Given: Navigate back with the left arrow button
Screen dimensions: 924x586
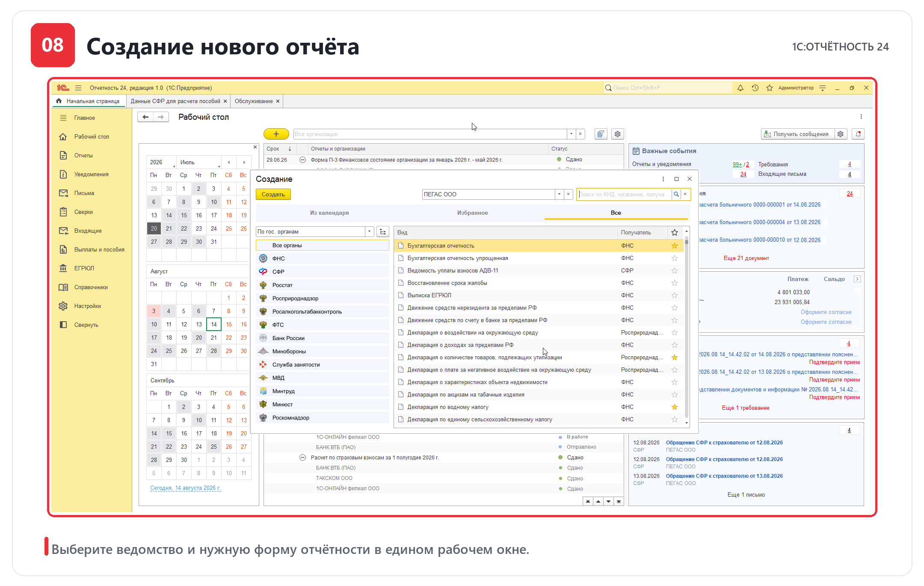Looking at the screenshot, I should [x=145, y=117].
